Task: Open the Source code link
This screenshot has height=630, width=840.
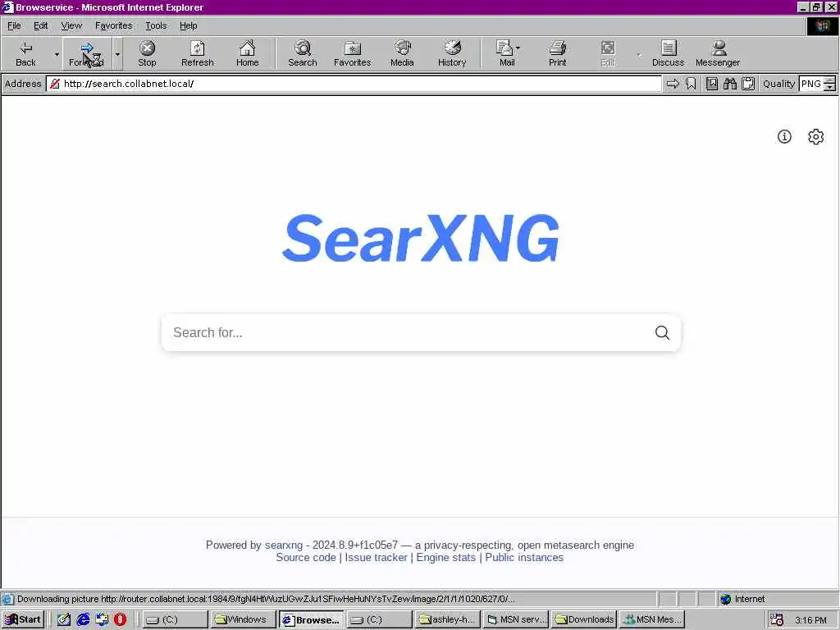Action: pyautogui.click(x=306, y=558)
